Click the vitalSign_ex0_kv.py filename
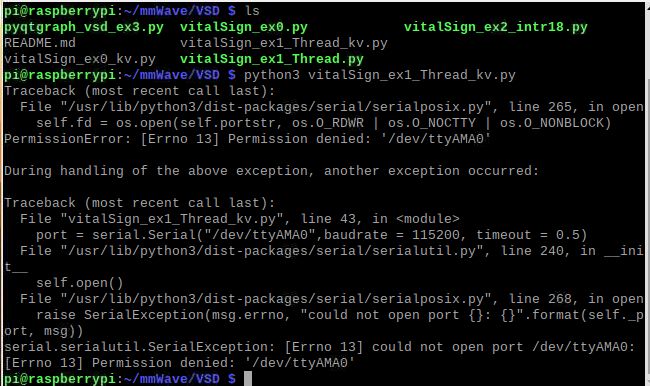 point(80,59)
